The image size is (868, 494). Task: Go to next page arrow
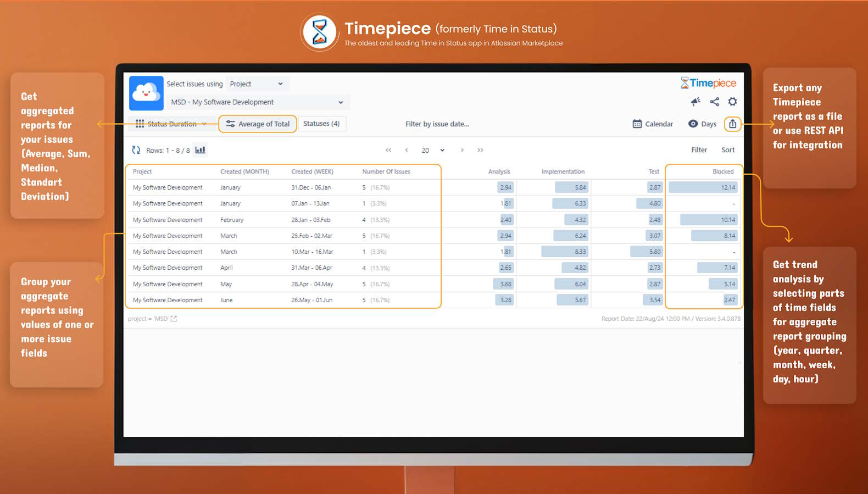coord(462,150)
